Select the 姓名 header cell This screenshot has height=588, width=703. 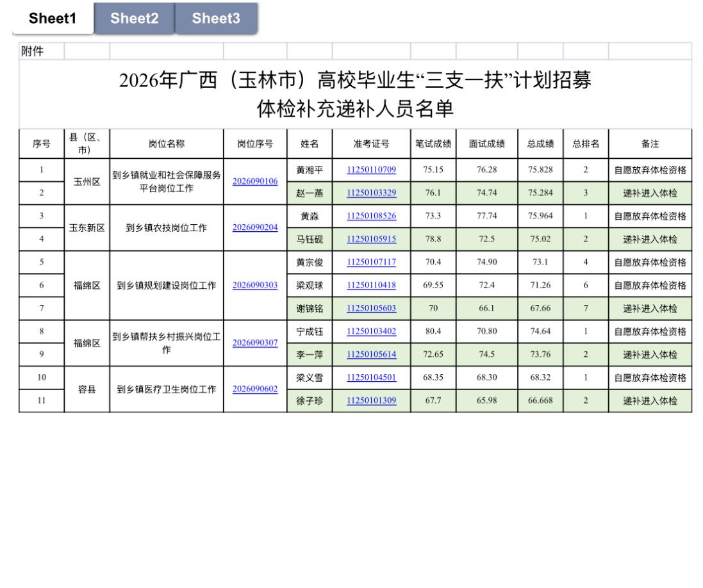(310, 144)
